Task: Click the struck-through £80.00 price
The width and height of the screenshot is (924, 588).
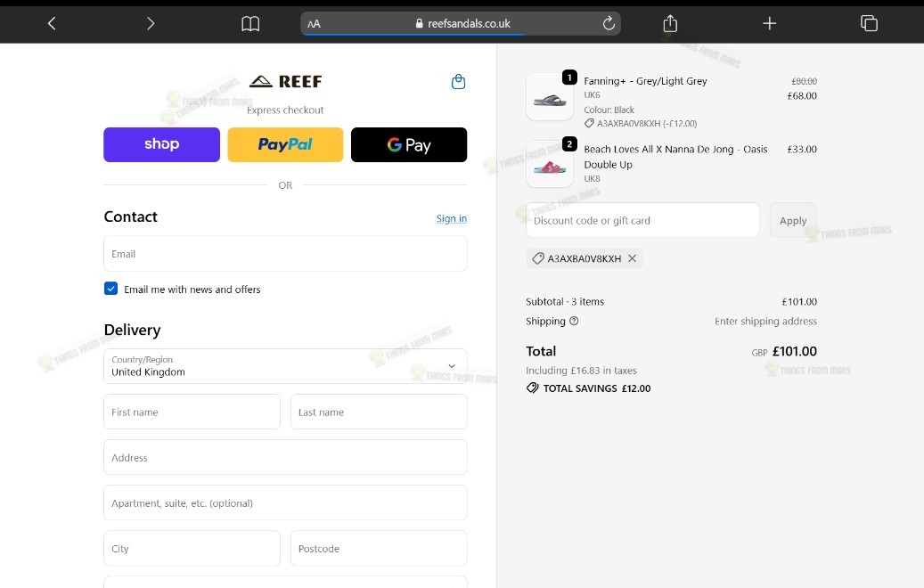Action: pyautogui.click(x=804, y=81)
